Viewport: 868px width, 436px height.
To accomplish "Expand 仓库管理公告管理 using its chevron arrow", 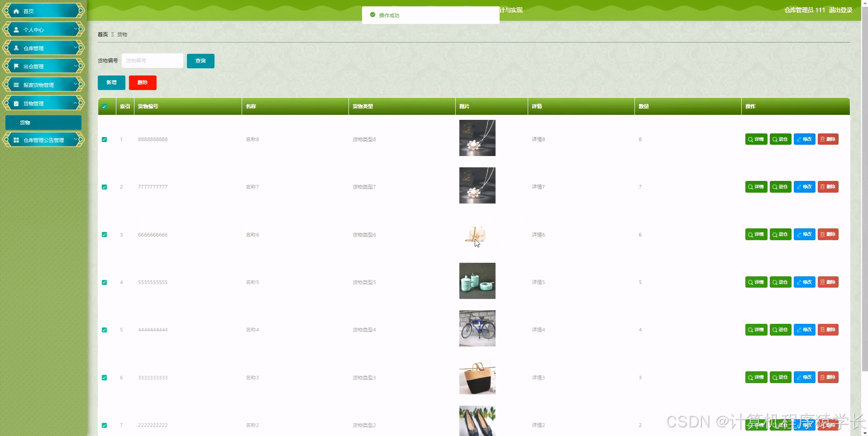I will coord(76,140).
